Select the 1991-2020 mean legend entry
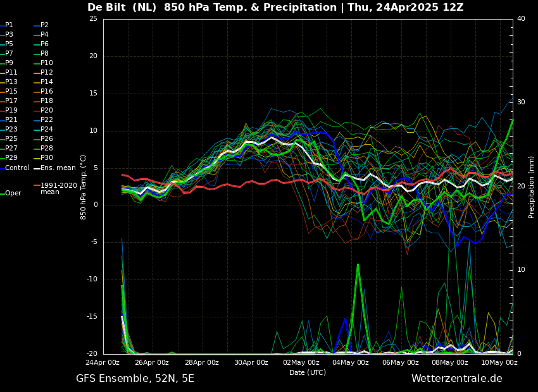 (x=58, y=188)
